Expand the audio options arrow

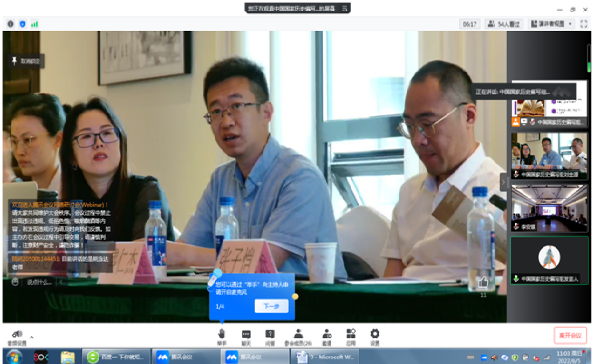(32, 337)
